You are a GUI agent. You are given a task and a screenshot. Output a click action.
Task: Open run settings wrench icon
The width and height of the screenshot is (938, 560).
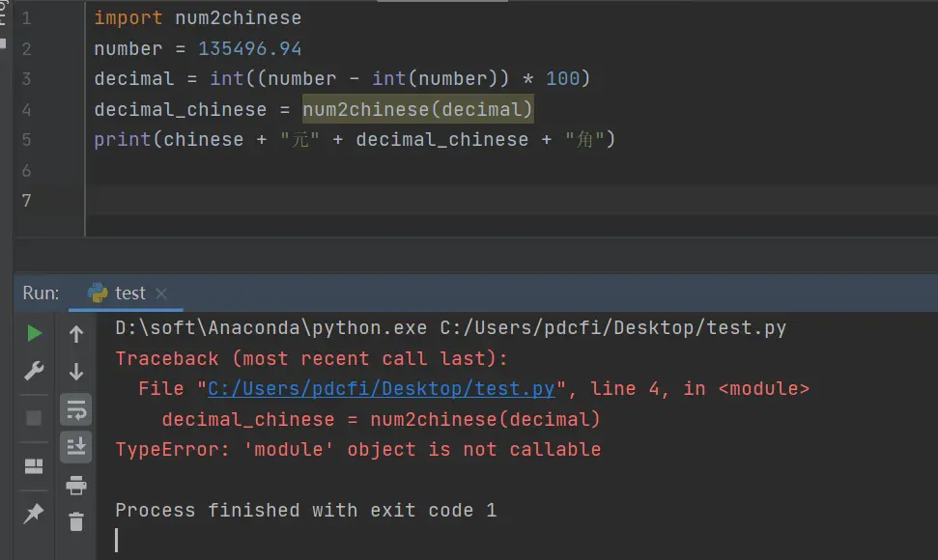[x=34, y=371]
